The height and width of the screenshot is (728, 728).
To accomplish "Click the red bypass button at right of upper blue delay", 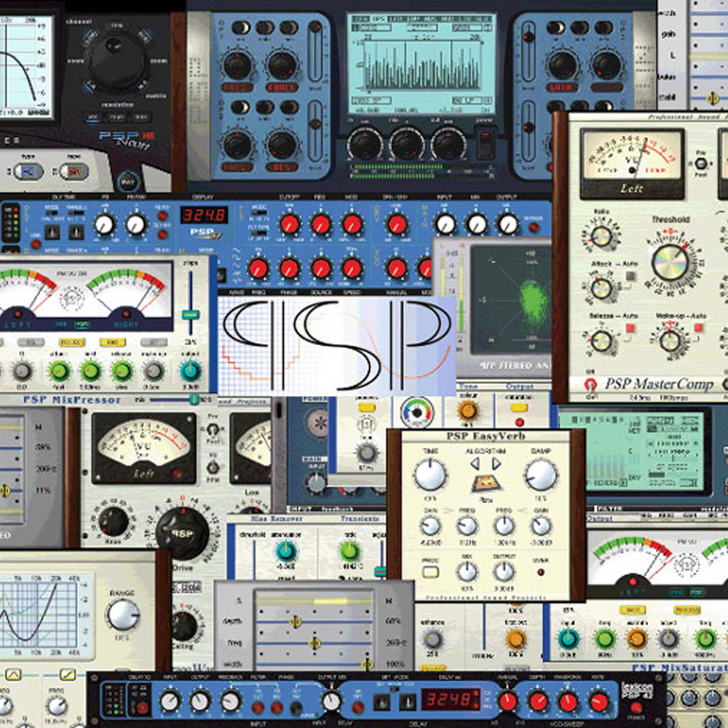I will point(534,227).
